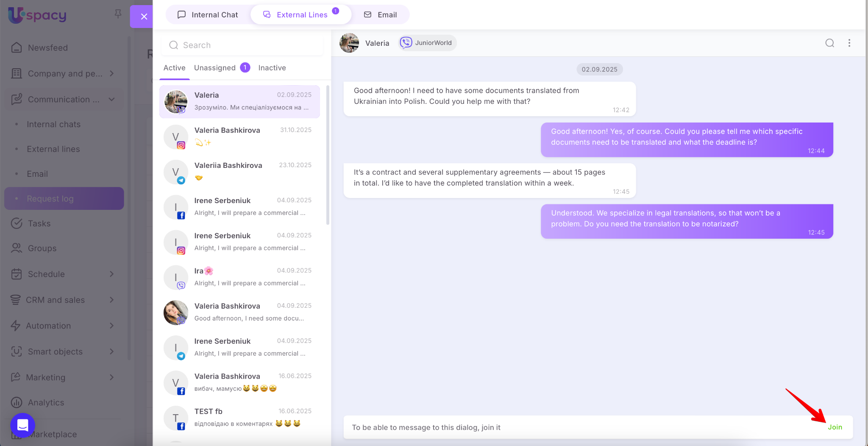Click the conversation list scrollbar

tap(328, 155)
